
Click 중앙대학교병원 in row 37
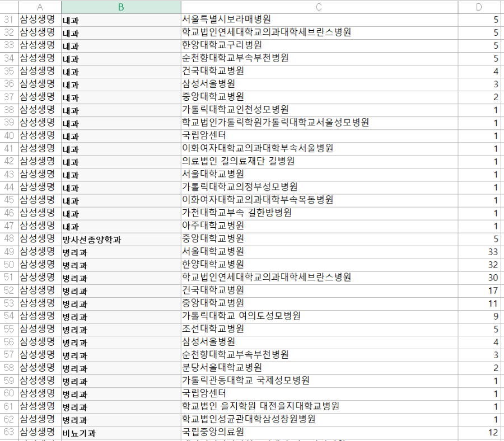coord(319,97)
